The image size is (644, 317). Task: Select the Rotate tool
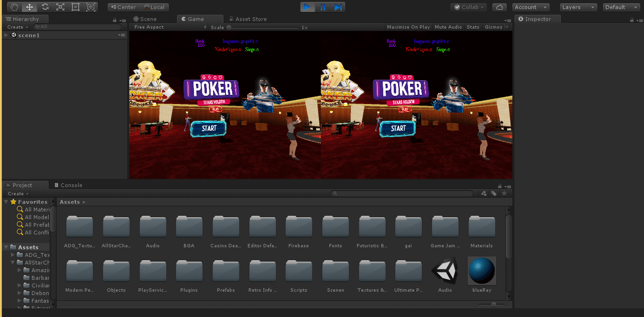(45, 7)
